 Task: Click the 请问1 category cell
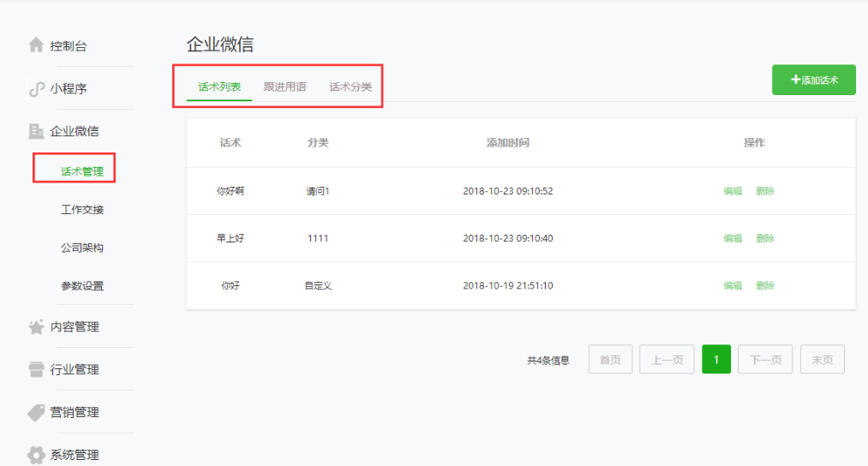[x=318, y=191]
